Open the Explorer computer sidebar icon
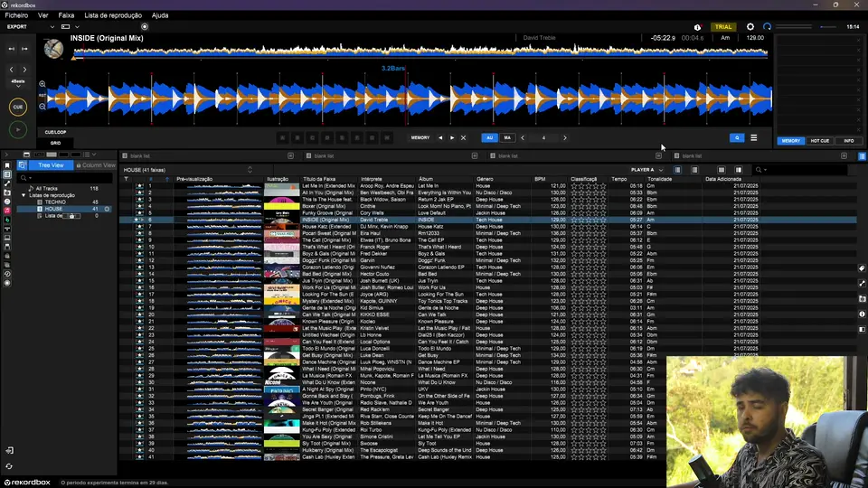 [x=7, y=238]
